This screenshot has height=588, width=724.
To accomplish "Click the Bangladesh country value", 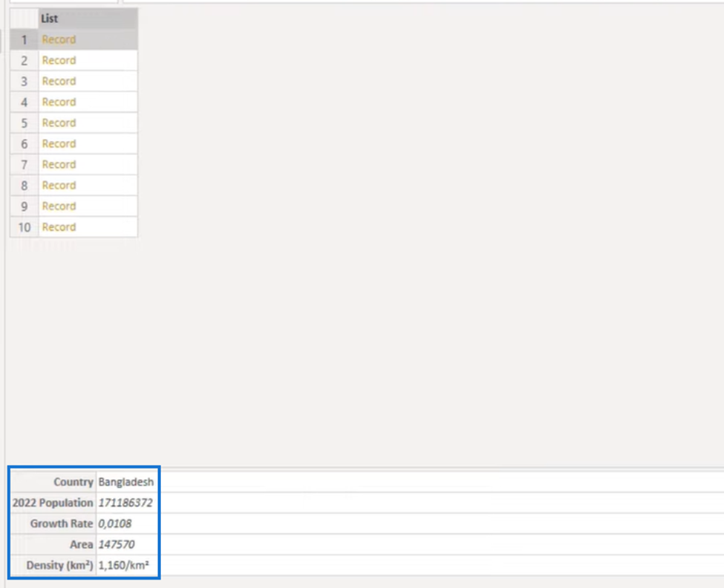I will pos(126,482).
